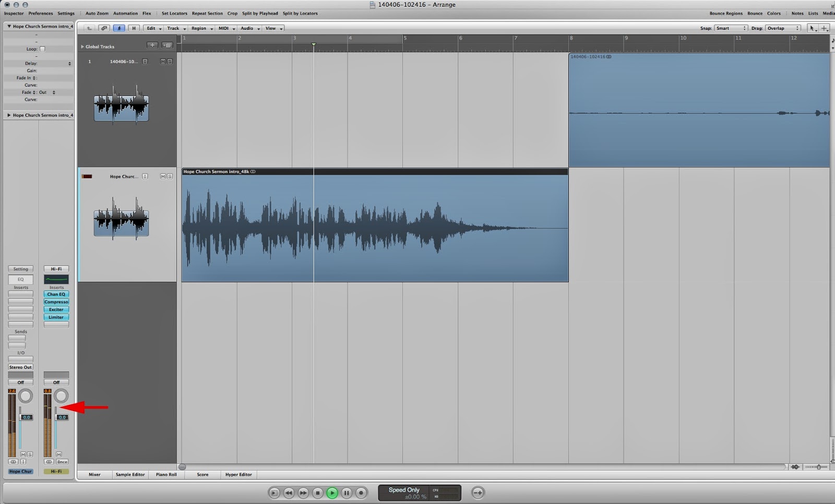Open the Compressor insert plugin
Screen dimensions: 835x504
(56, 302)
